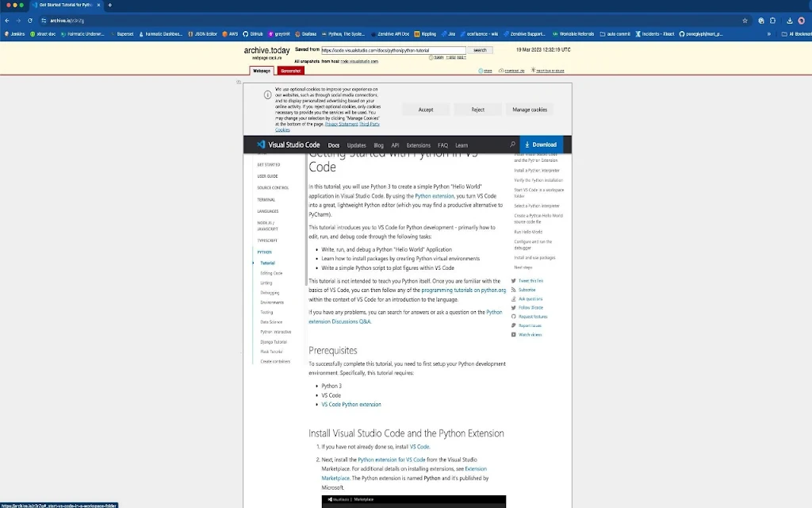Expand GET STARTED sidebar section
812x508 pixels.
[x=268, y=165]
